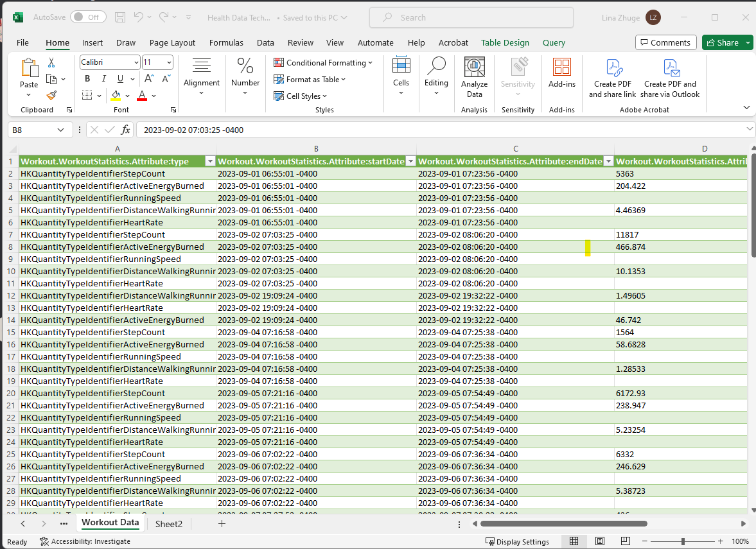Click the zoom slider handle
This screenshot has height=549, width=756.
pyautogui.click(x=683, y=541)
